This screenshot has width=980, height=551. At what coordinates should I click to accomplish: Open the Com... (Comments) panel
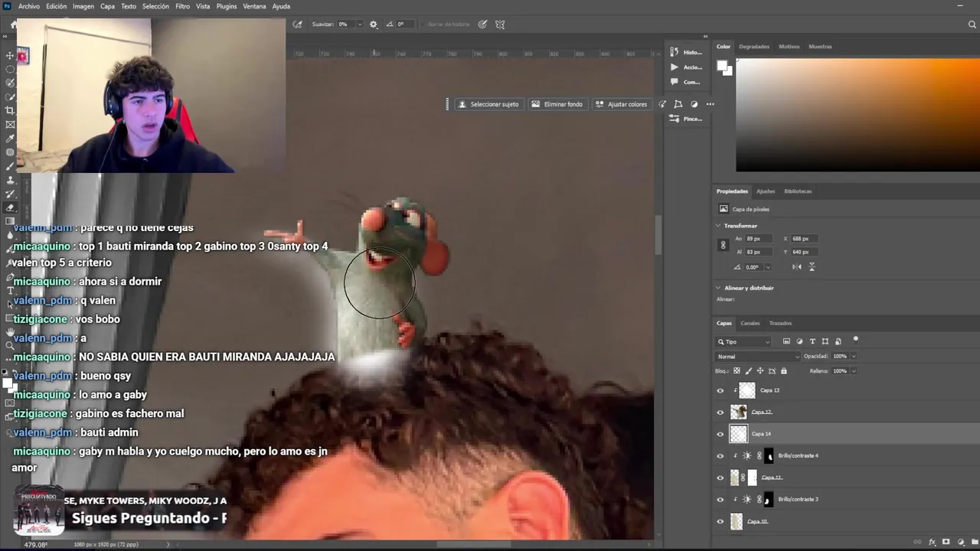tap(686, 82)
